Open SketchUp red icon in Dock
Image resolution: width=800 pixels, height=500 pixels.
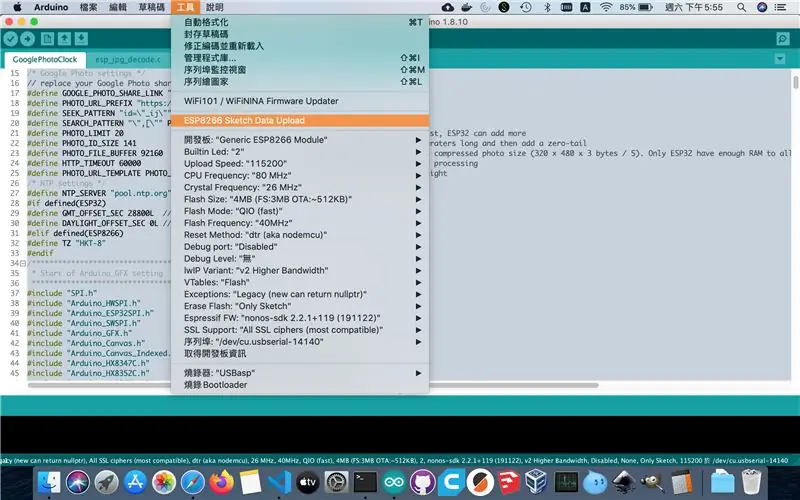(x=509, y=482)
